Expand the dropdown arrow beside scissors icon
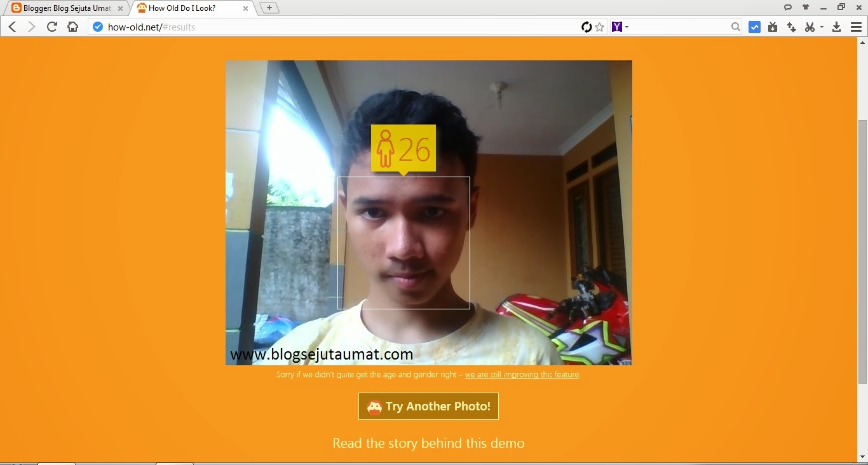868x465 pixels. (822, 27)
